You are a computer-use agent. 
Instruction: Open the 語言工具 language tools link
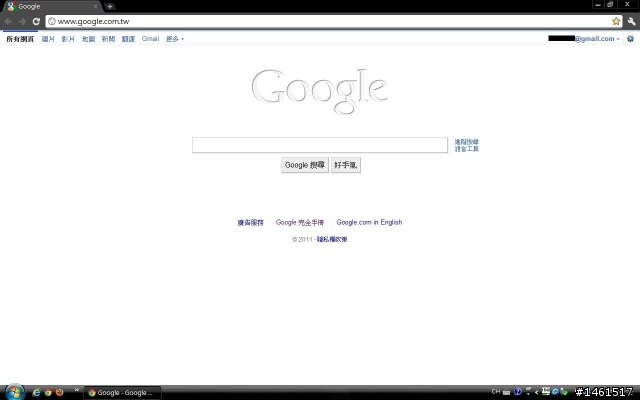click(467, 149)
